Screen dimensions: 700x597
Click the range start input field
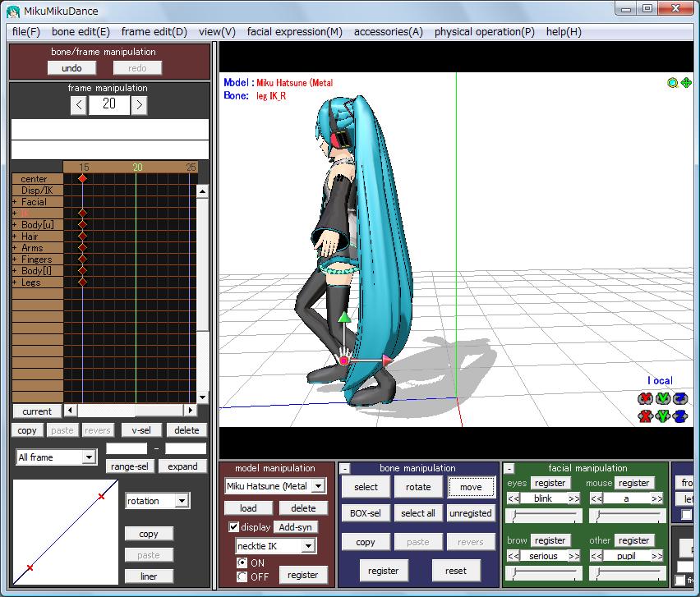click(127, 448)
